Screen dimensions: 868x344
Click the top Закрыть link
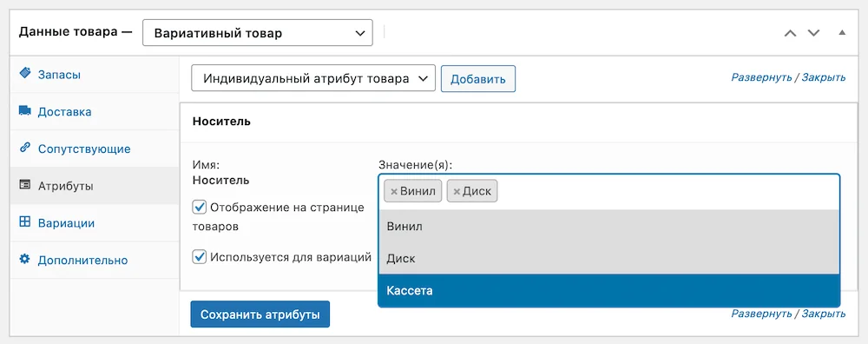pos(824,77)
